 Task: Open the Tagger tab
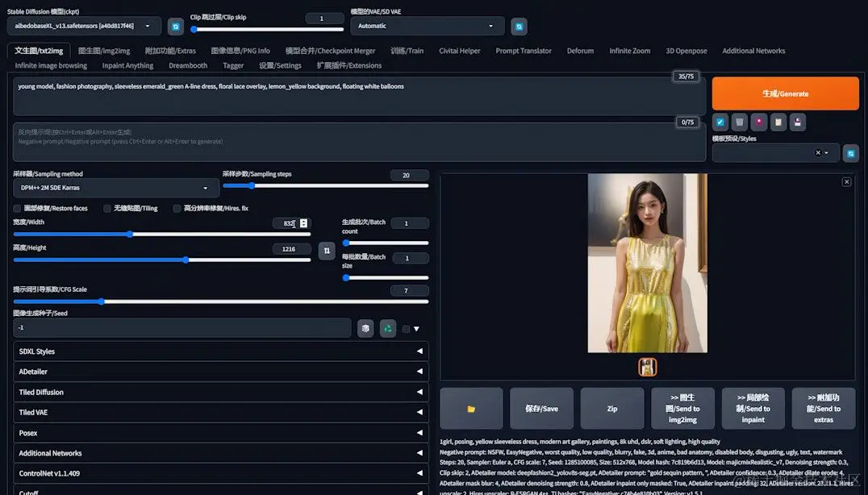(233, 66)
